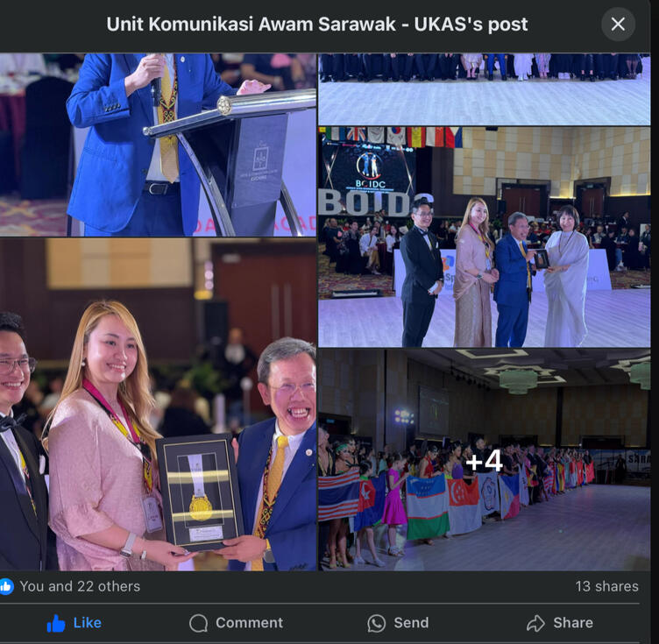This screenshot has width=659, height=644.
Task: Open the top-right photo of the seated audience
Action: coord(484,89)
